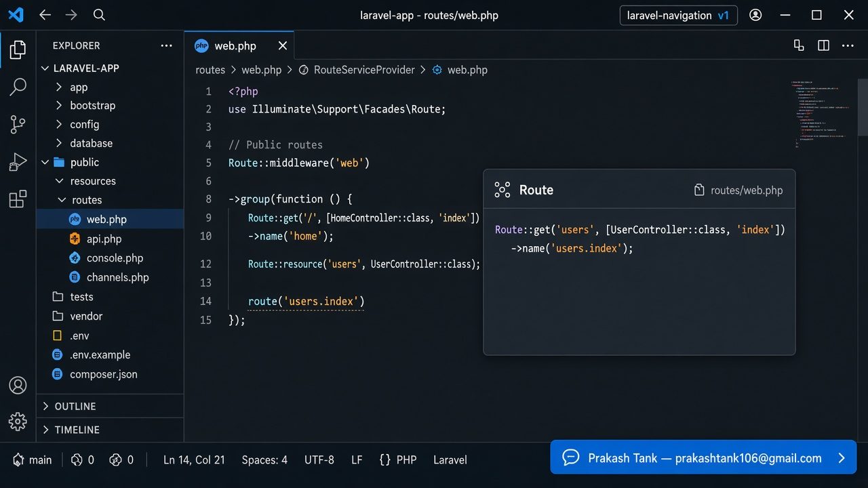Open the Search view in activity bar
This screenshot has height=488, width=868.
(18, 87)
